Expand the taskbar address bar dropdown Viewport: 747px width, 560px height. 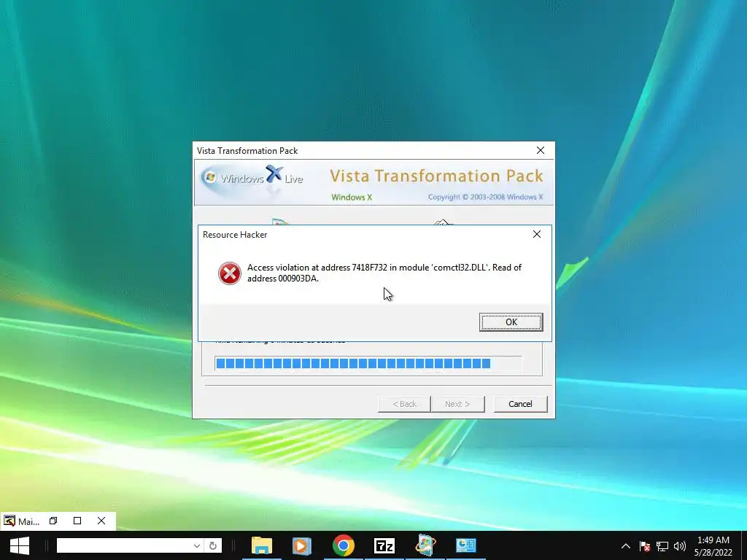tap(197, 545)
